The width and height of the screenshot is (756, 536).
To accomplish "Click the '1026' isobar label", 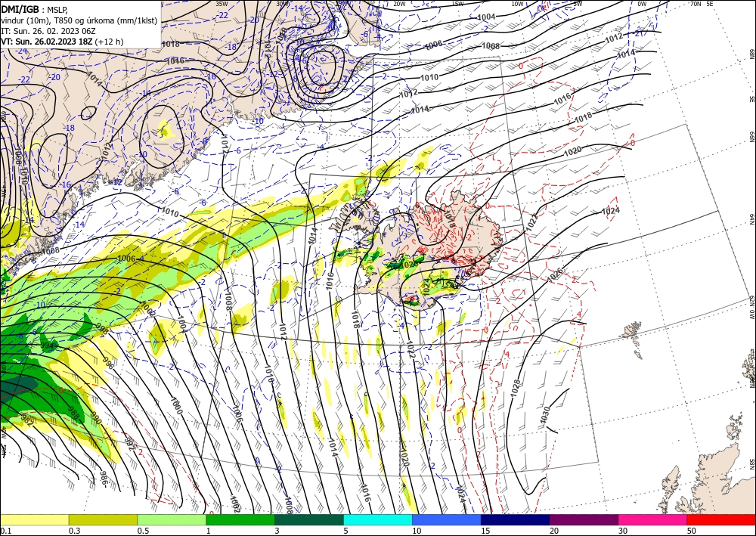I will pyautogui.click(x=555, y=274).
